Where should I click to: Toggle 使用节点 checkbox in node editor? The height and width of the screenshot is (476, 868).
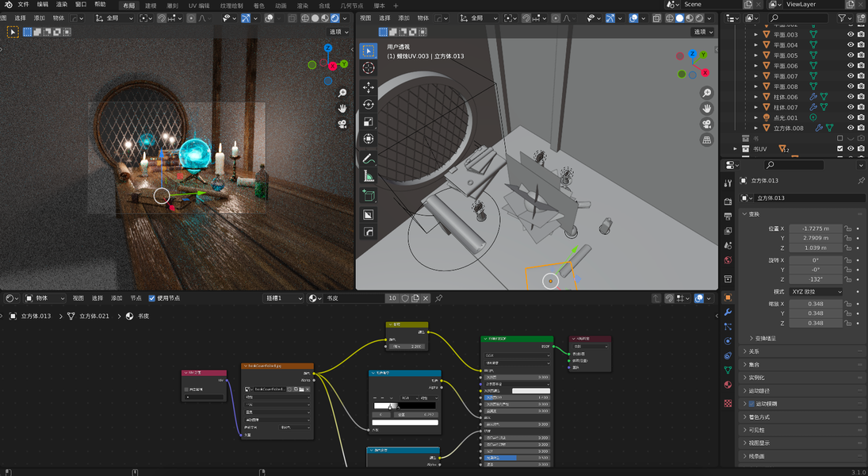click(x=151, y=298)
